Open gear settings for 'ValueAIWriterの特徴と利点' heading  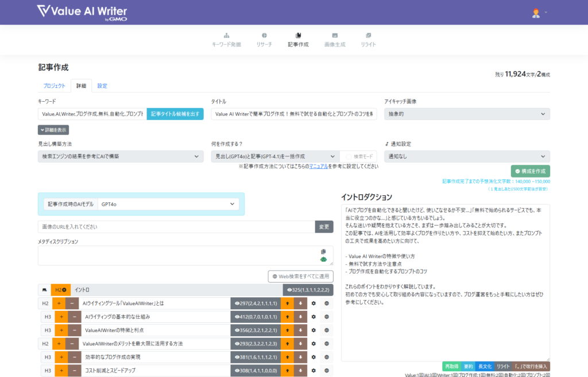point(314,330)
